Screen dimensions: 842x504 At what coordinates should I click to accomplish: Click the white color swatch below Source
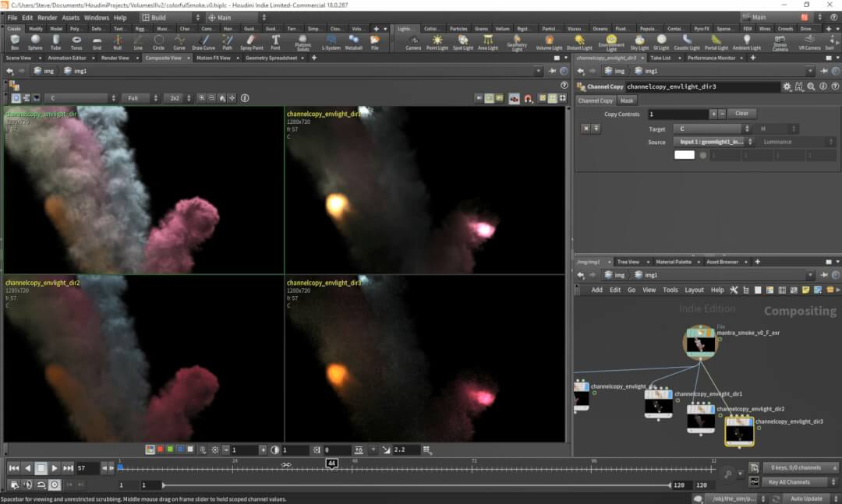(684, 155)
